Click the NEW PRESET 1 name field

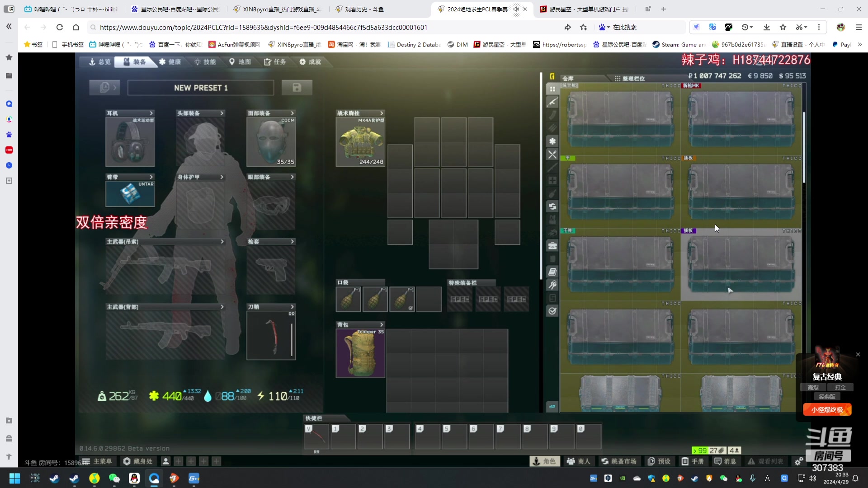click(201, 88)
